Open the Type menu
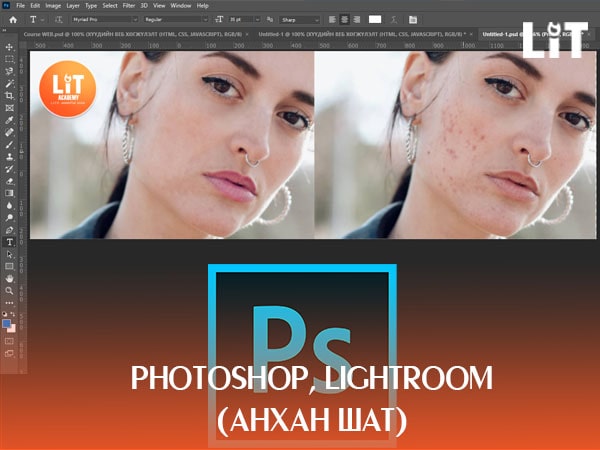 91,6
